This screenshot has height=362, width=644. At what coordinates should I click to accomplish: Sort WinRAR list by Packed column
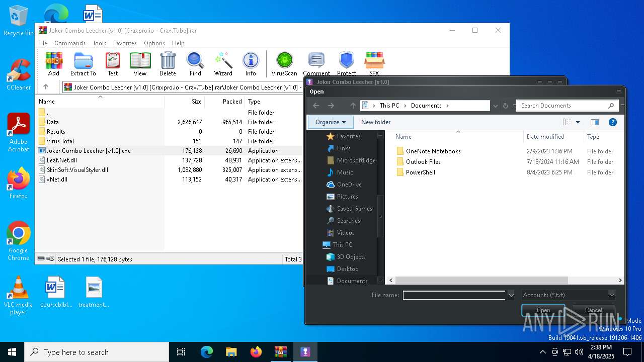[225, 102]
